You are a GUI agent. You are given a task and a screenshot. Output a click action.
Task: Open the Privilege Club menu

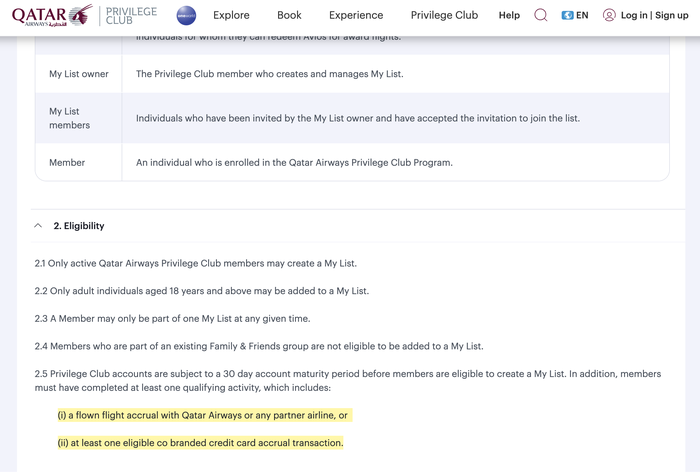444,15
